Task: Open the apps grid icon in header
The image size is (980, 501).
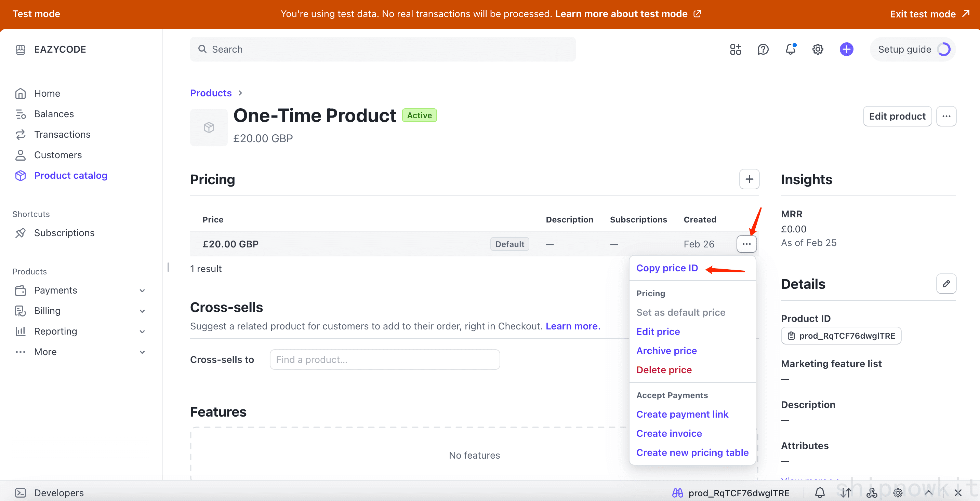Action: click(736, 50)
